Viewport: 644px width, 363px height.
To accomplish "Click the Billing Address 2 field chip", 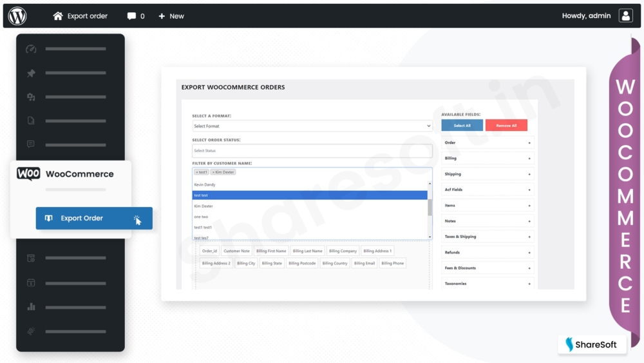I will (216, 263).
